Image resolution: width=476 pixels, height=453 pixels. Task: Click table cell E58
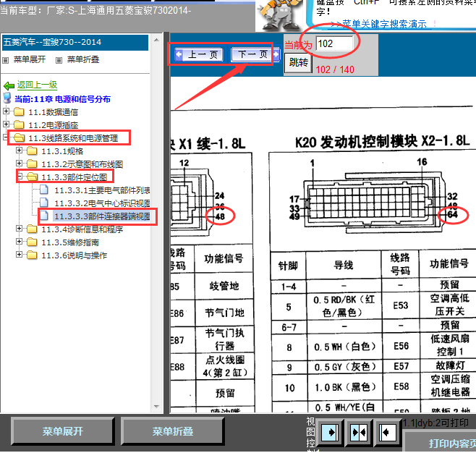[401, 387]
